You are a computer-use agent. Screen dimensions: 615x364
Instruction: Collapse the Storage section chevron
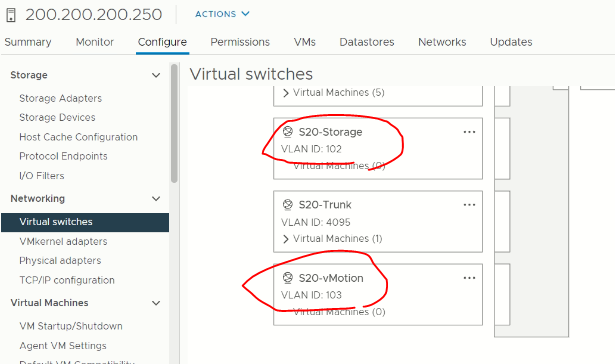[x=156, y=75]
